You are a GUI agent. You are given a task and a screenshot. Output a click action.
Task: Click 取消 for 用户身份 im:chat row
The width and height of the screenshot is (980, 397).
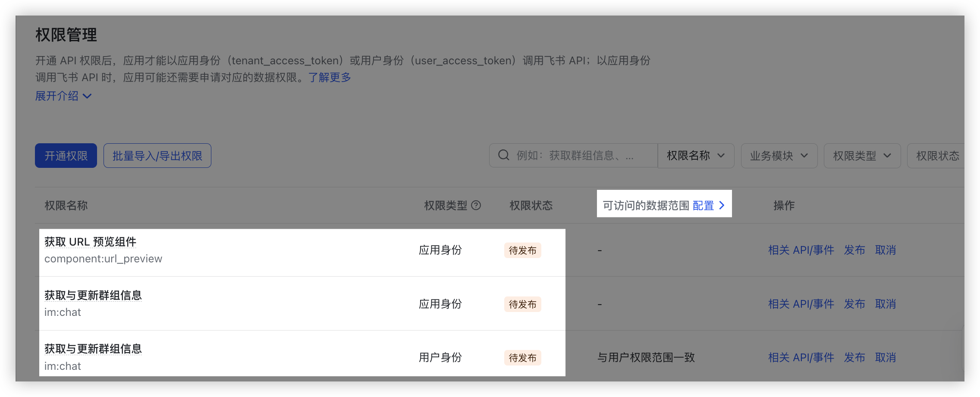pyautogui.click(x=886, y=358)
